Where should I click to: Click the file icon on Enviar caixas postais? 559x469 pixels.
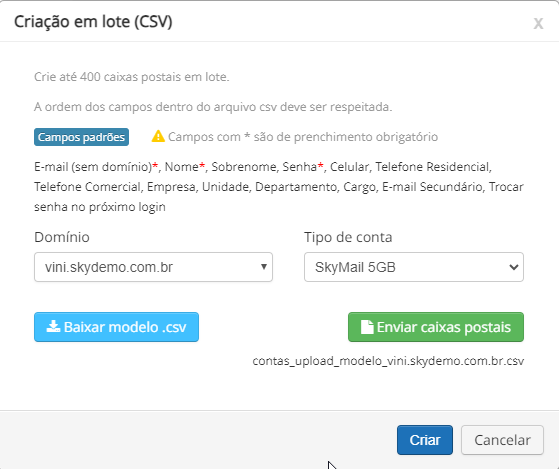point(367,327)
